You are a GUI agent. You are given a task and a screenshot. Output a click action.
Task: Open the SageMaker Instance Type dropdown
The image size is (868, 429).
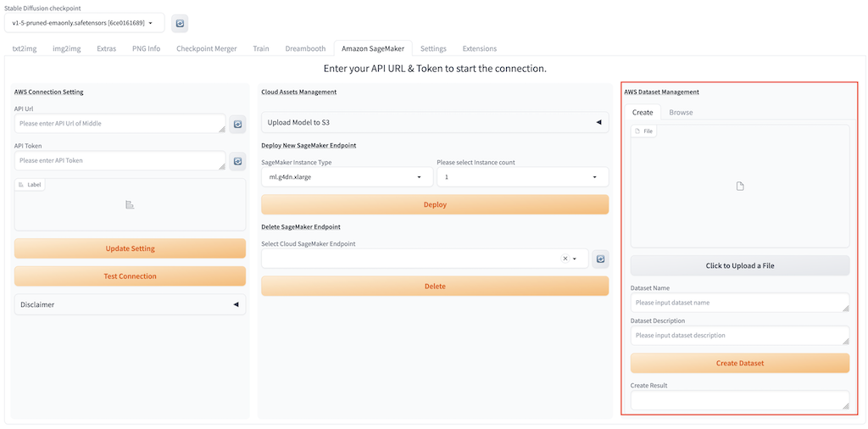point(346,177)
